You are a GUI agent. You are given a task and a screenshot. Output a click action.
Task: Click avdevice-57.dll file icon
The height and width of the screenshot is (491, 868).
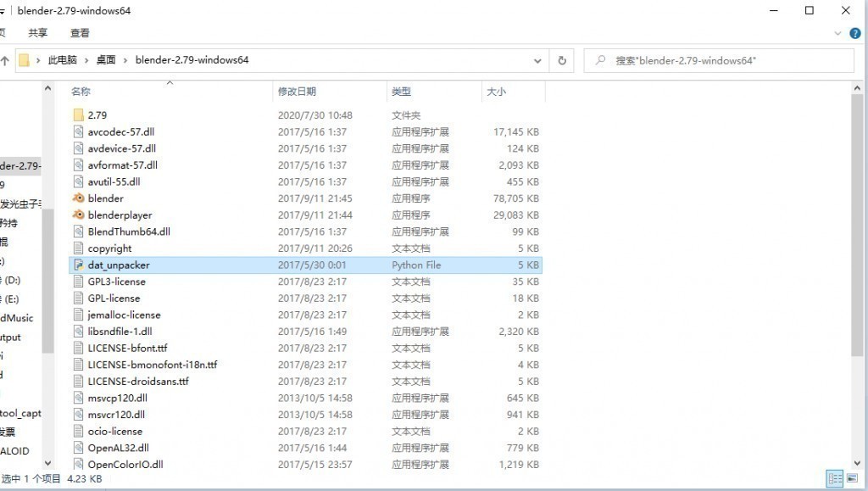click(x=79, y=148)
